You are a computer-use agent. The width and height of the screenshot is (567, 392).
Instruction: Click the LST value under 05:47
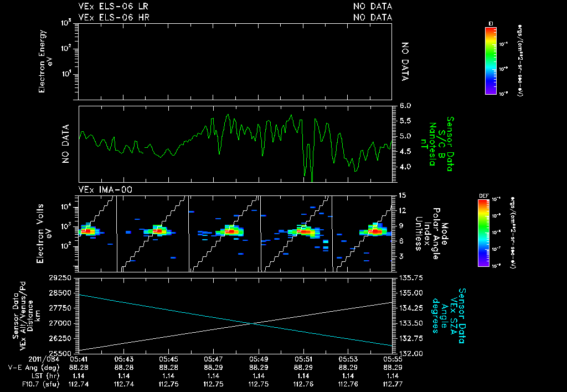pos(213,376)
